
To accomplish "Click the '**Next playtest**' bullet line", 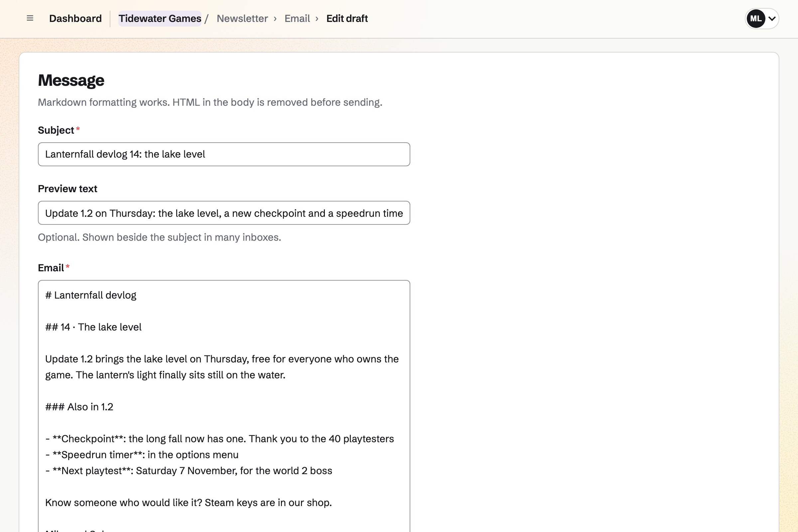I will click(x=189, y=470).
